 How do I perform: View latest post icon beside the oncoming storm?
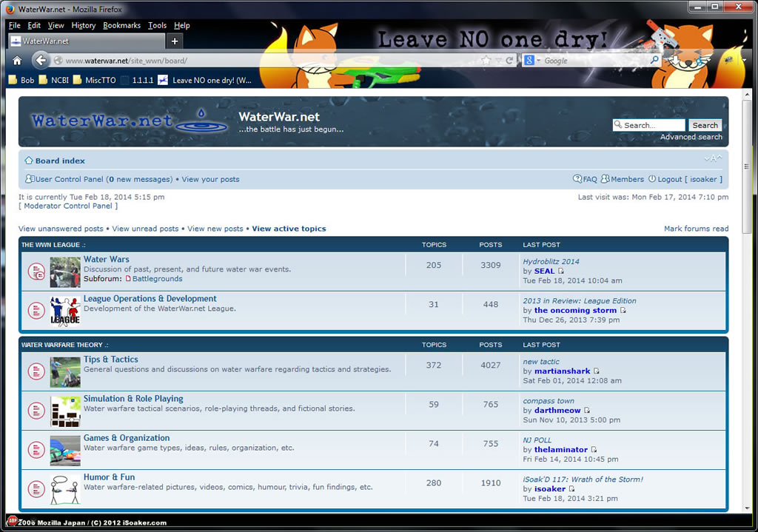click(x=623, y=310)
